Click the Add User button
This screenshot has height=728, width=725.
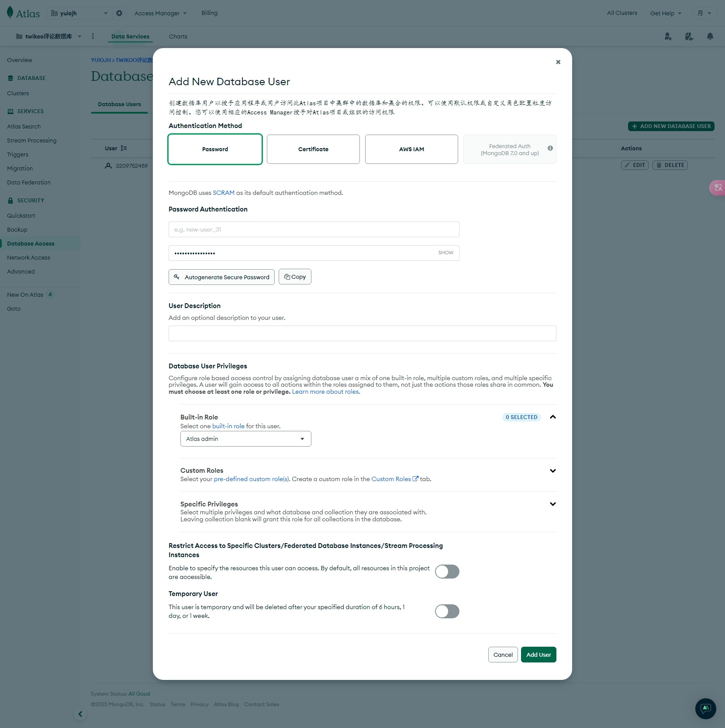(x=538, y=655)
